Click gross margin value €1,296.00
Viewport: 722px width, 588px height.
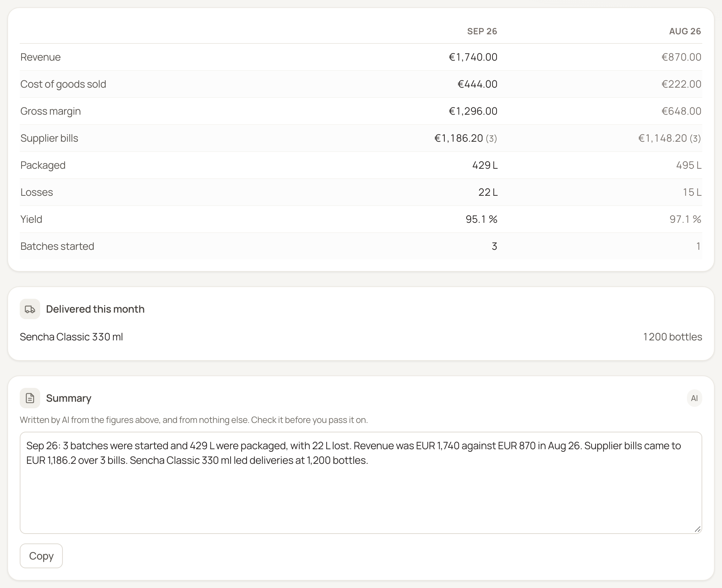pyautogui.click(x=473, y=111)
